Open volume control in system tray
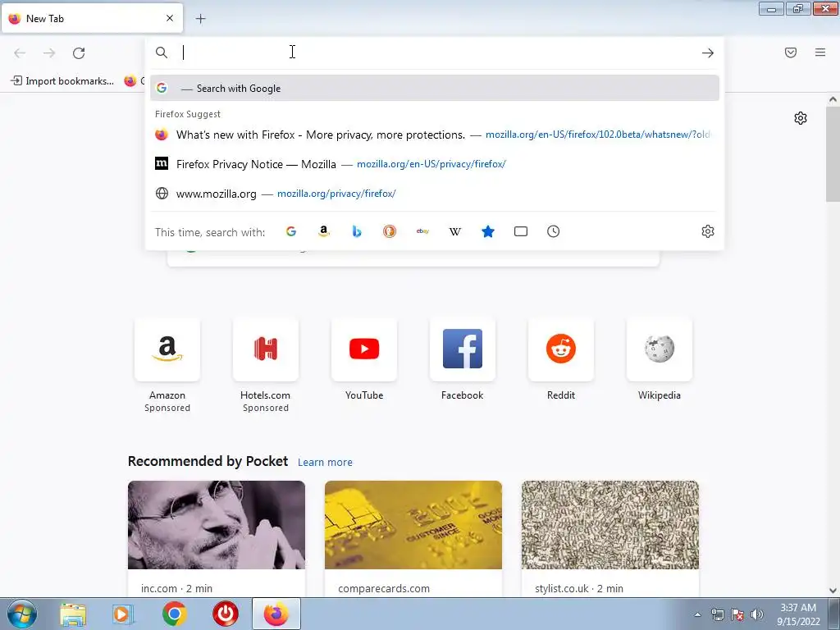The image size is (840, 630). click(x=757, y=615)
